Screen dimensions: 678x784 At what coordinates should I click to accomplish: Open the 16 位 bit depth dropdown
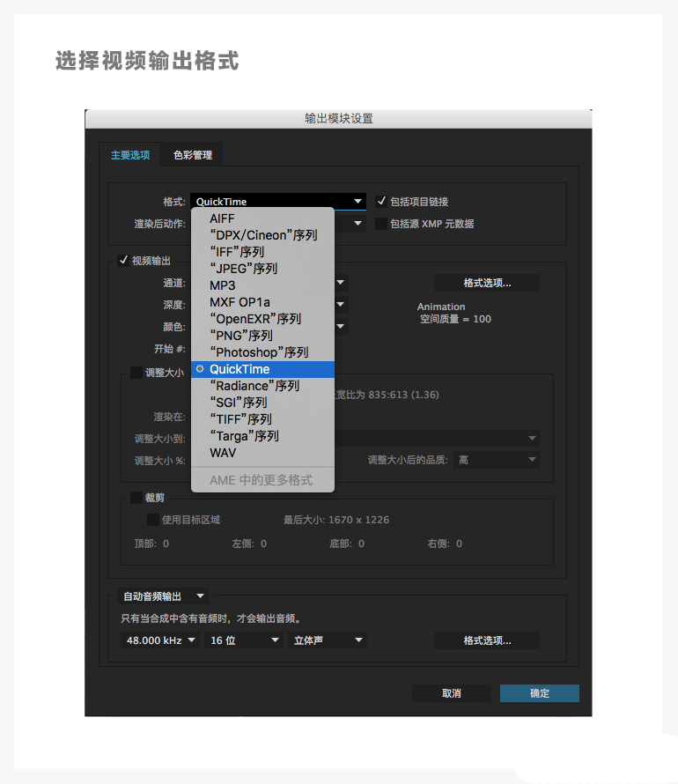tap(243, 640)
